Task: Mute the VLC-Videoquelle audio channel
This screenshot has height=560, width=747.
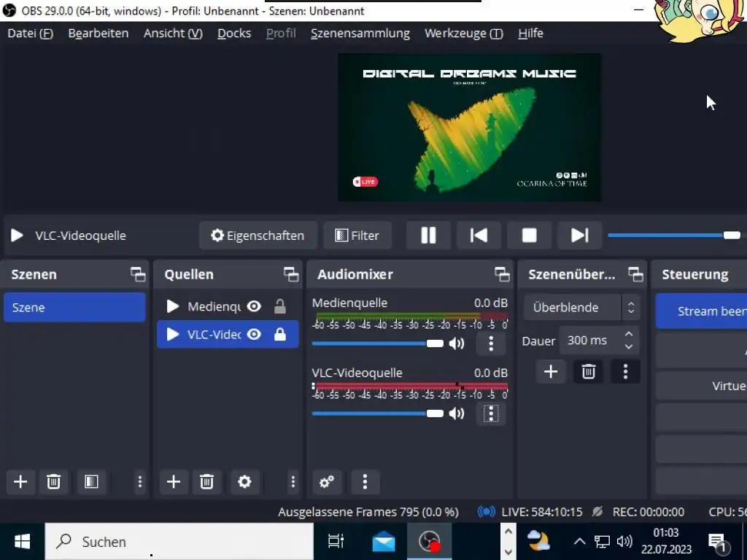Action: tap(457, 413)
